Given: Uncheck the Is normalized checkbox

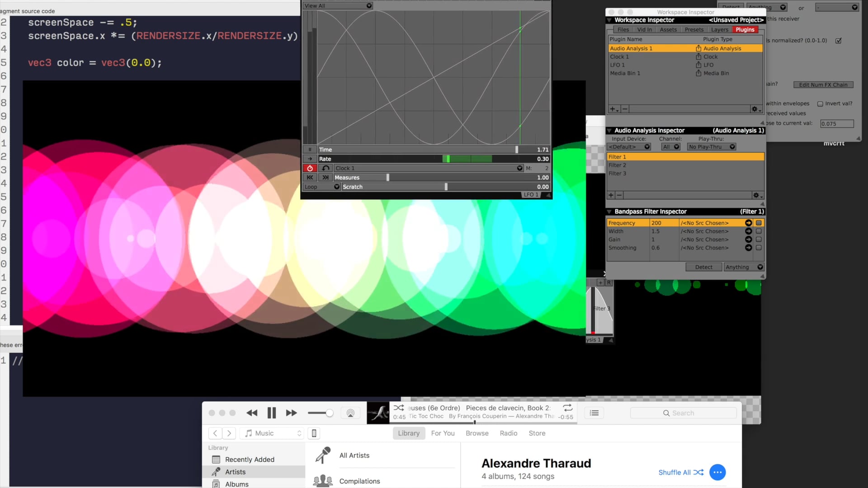Looking at the screenshot, I should pos(839,41).
